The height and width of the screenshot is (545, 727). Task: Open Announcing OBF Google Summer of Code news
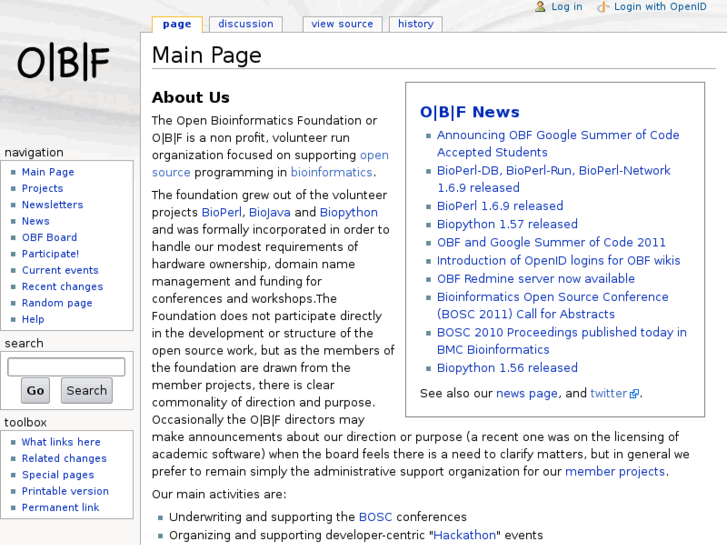tap(558, 144)
